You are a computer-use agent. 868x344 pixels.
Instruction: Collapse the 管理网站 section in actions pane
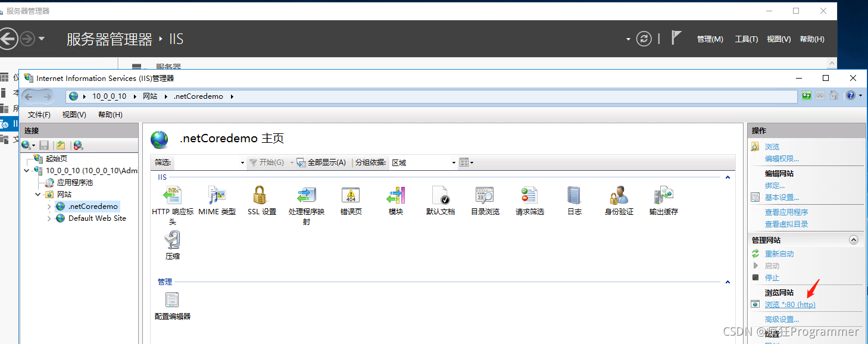point(853,240)
